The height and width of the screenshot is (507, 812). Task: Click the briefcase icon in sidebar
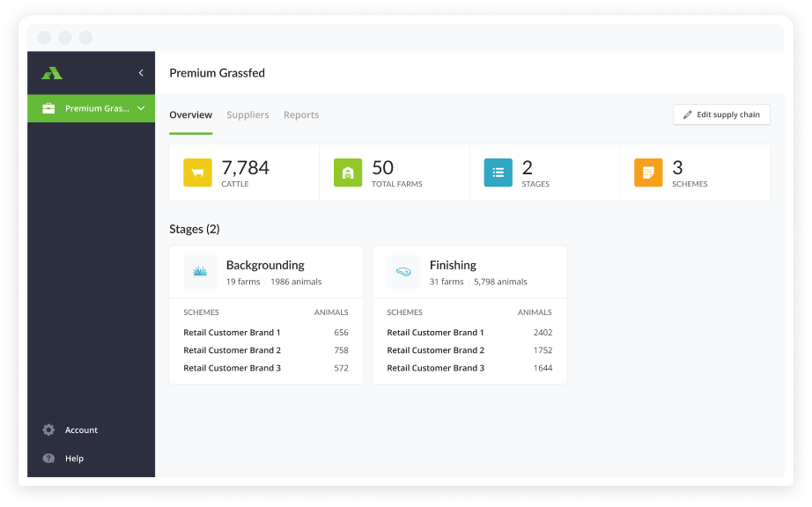(48, 108)
